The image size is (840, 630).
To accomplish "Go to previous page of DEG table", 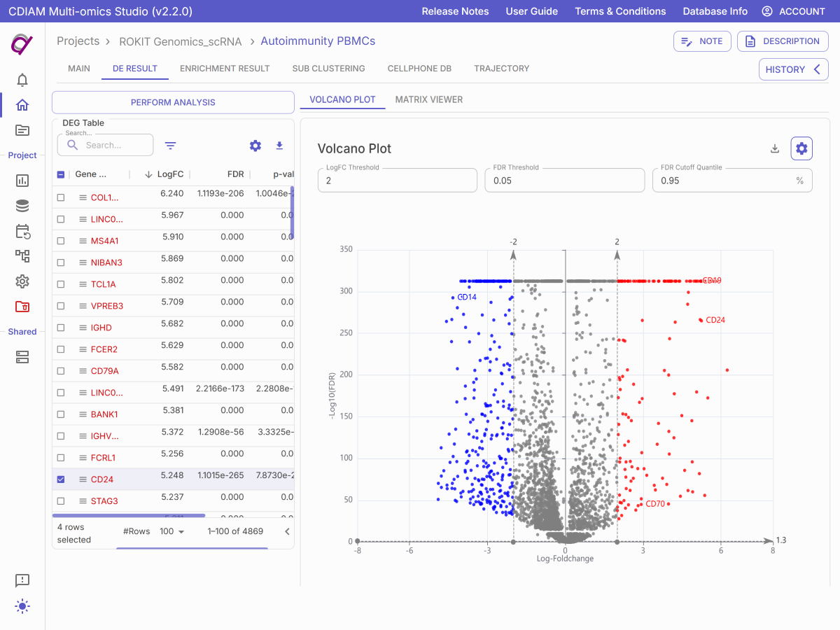I will 287,532.
